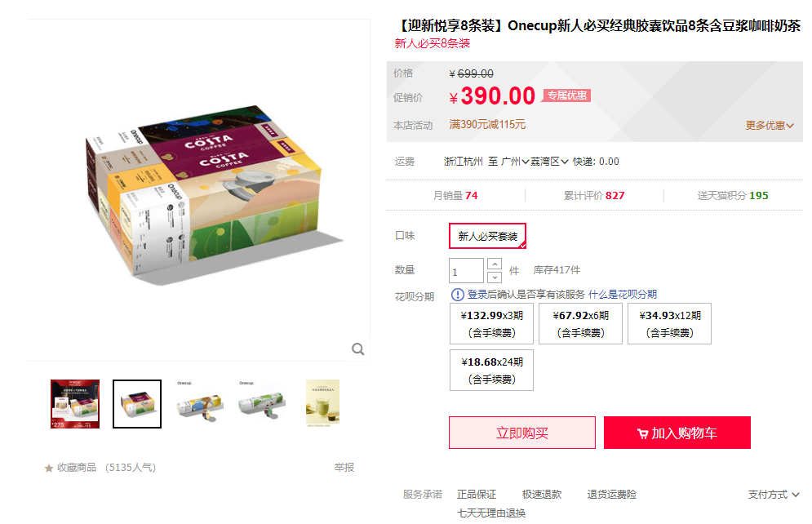812x524 pixels.
Task: Click the star icon to favorite product
Action: tap(49, 468)
